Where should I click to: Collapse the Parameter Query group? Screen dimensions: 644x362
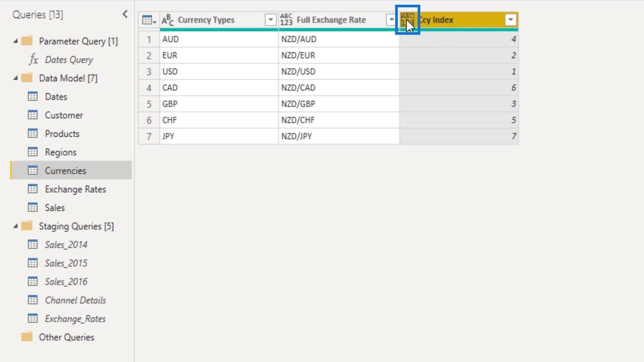(x=15, y=41)
